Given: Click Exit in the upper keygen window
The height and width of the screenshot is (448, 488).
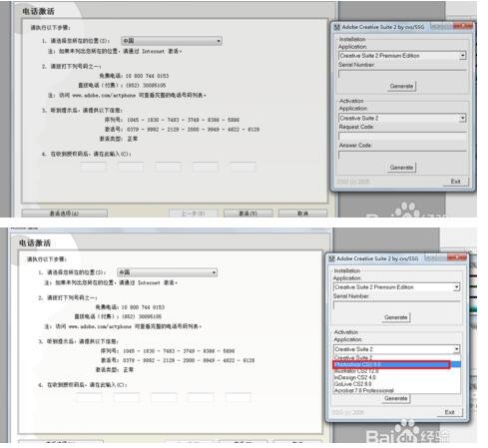Looking at the screenshot, I should coord(456,182).
